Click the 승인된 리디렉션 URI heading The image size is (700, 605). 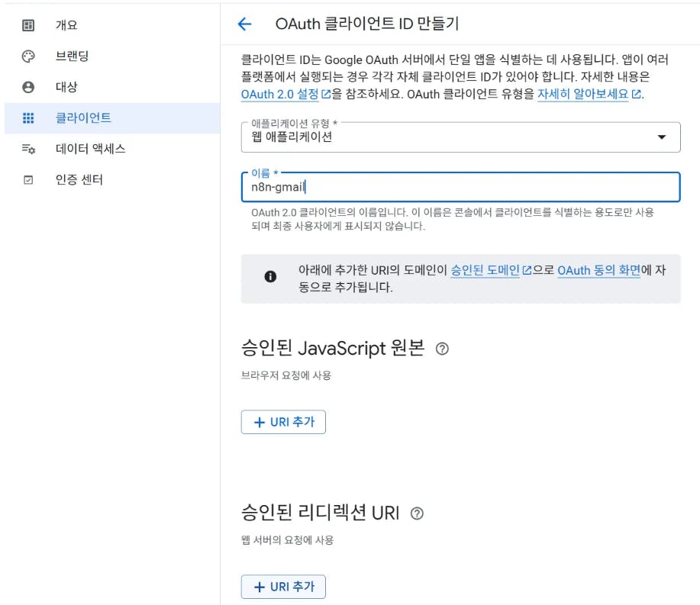point(320,513)
